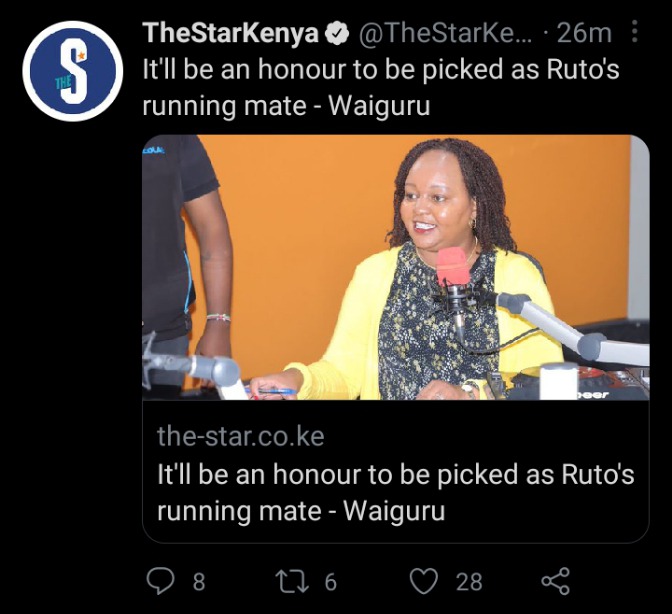This screenshot has width=672, height=614.
Task: Click the verified badge next to TheStarKenya
Action: coord(338,33)
